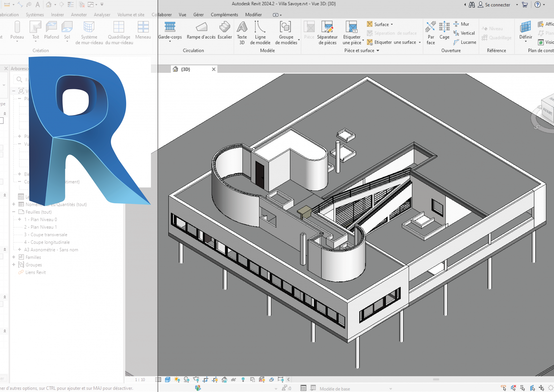Close the {3D} view tab

coord(214,69)
